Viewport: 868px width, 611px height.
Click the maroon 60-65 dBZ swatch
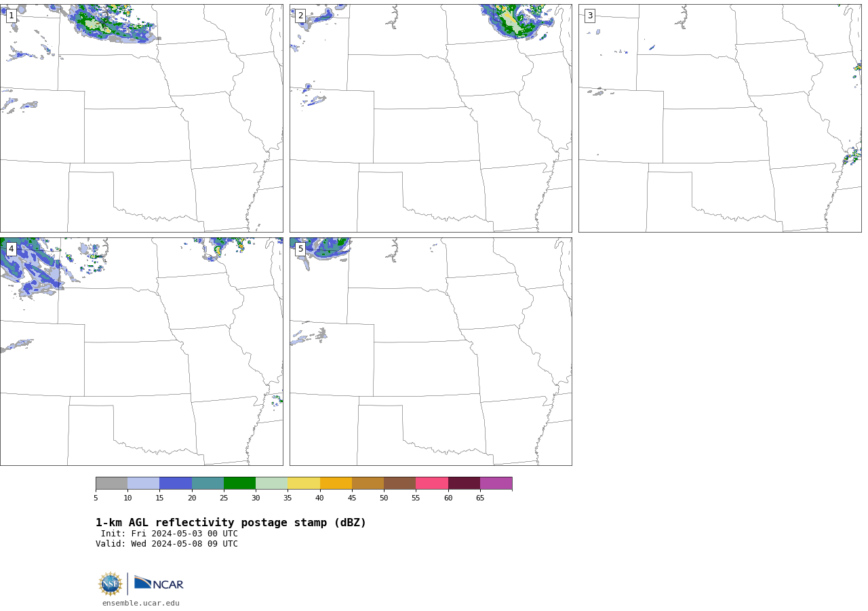click(464, 484)
